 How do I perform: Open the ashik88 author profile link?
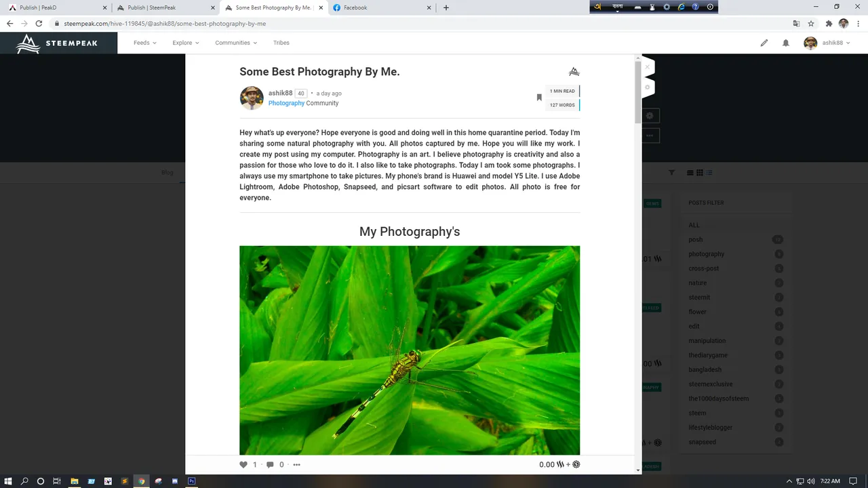tap(280, 93)
